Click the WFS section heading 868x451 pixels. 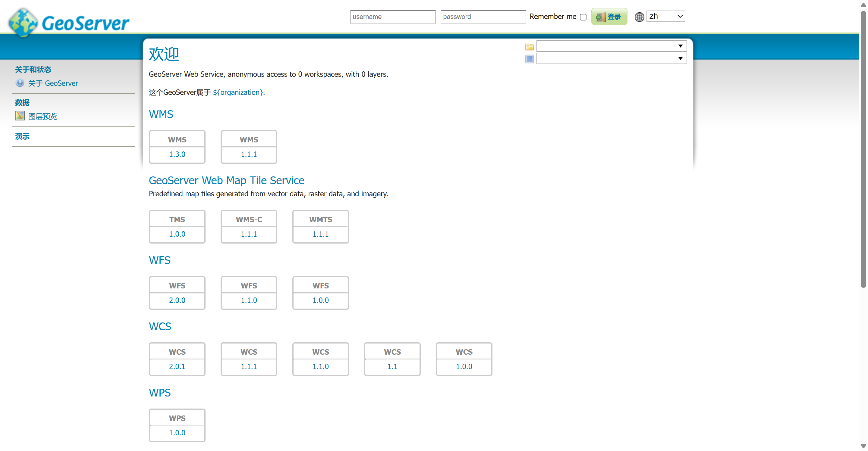point(160,260)
